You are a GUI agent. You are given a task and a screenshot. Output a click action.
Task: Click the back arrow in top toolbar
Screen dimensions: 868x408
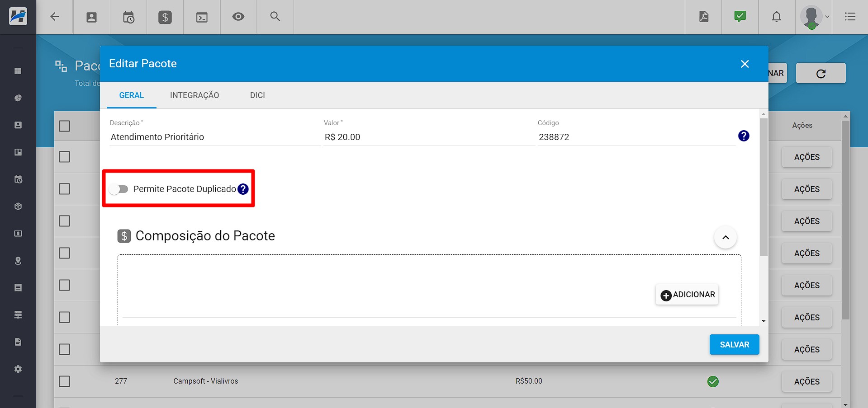pos(55,17)
